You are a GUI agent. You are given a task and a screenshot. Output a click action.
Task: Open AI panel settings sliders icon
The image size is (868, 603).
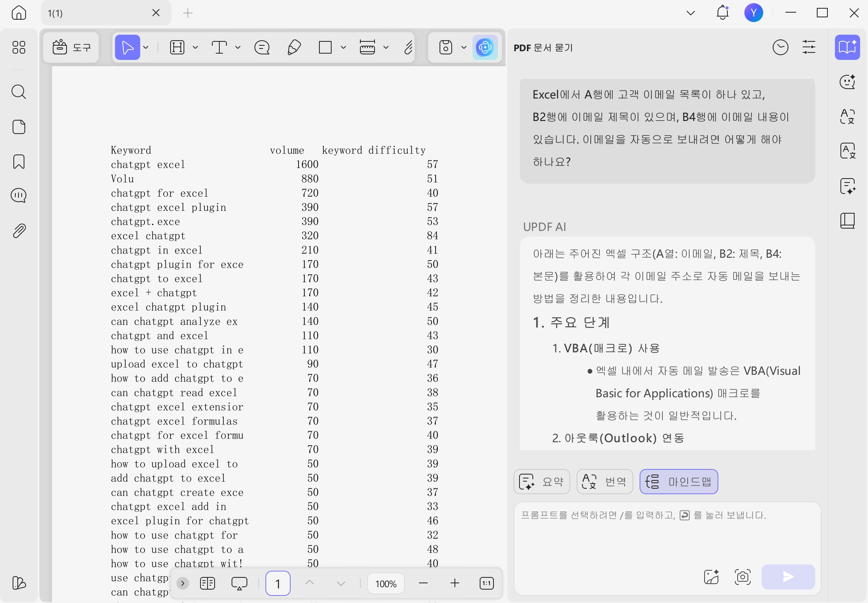[x=809, y=47]
